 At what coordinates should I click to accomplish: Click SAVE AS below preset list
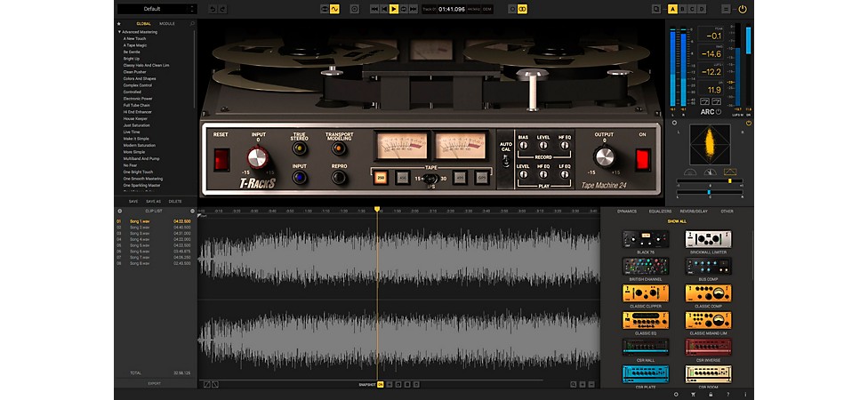[153, 202]
